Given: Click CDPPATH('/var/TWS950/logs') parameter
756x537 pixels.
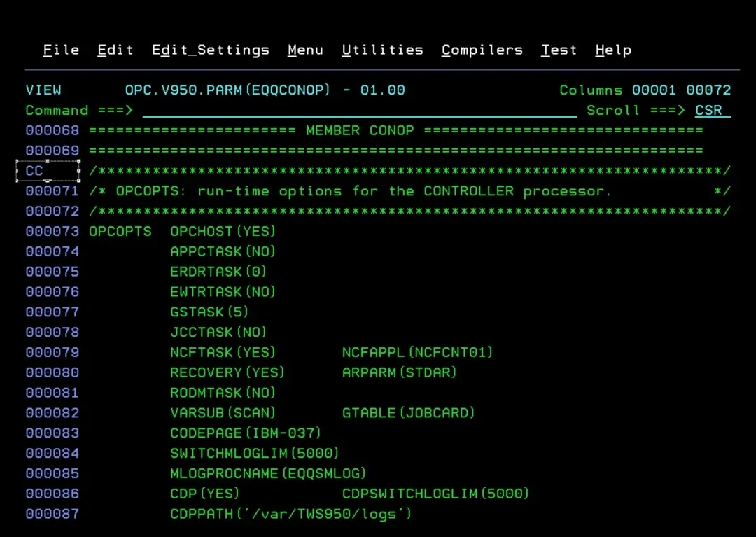Looking at the screenshot, I should click(x=290, y=515).
